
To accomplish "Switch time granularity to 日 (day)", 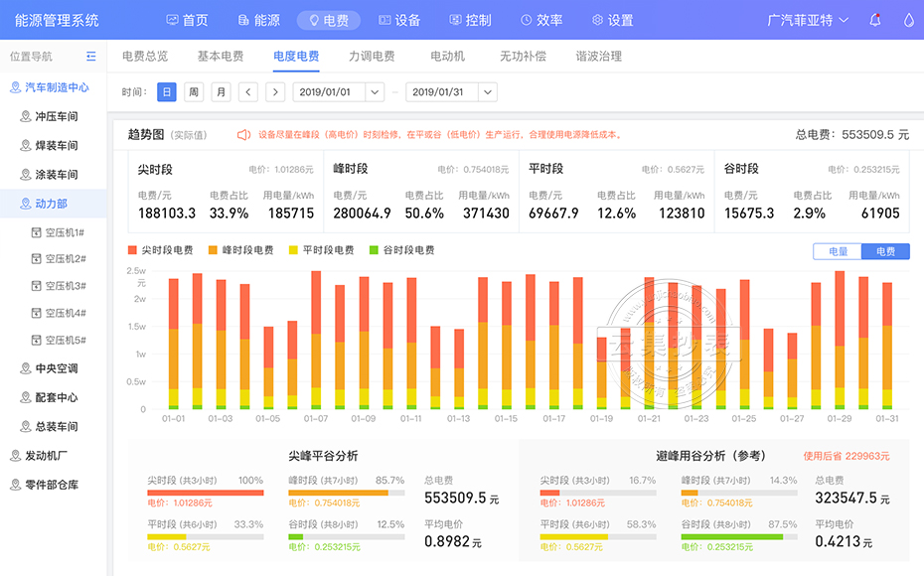I will (167, 92).
